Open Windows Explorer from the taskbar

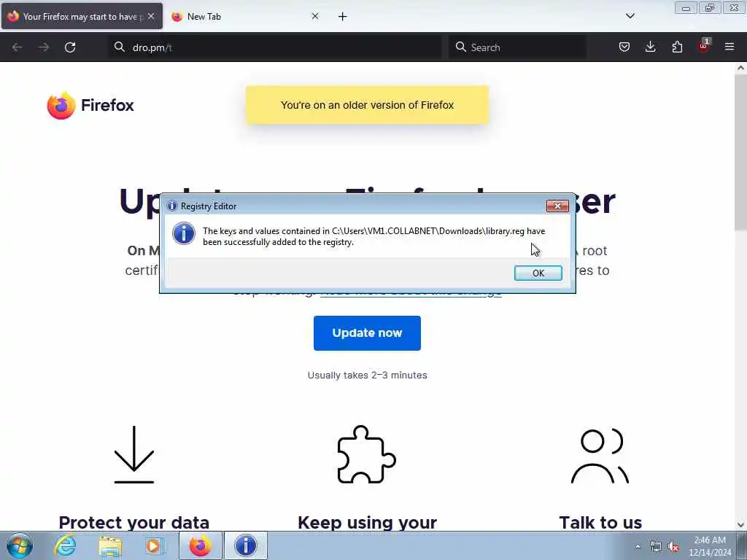(x=110, y=545)
